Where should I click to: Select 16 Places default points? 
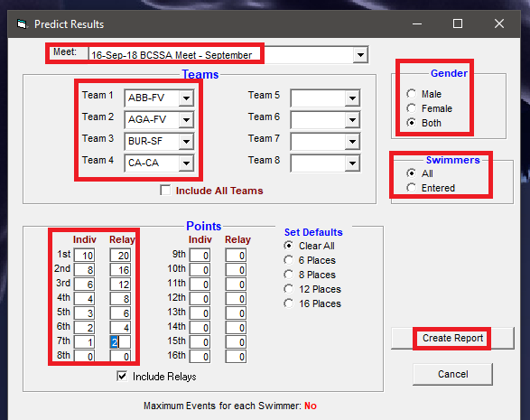click(x=289, y=303)
